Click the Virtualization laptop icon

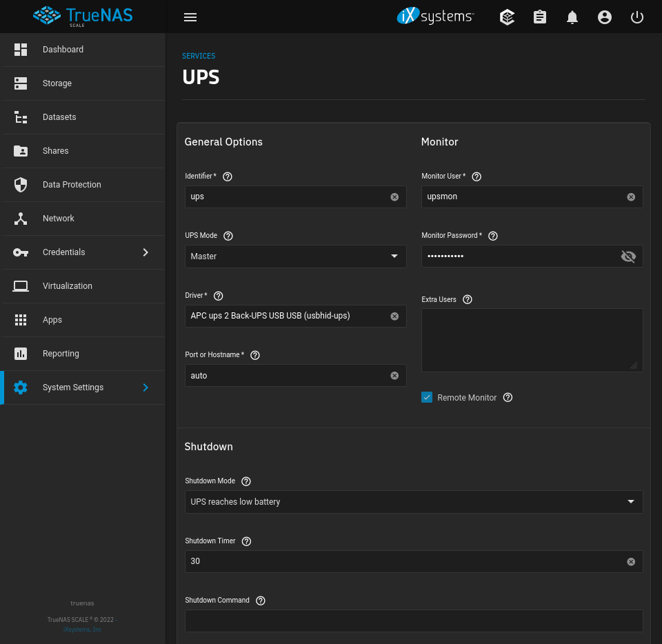20,286
